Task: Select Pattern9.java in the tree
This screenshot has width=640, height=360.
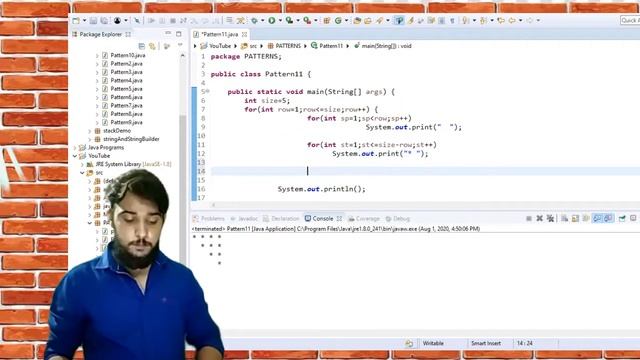Action: [x=126, y=122]
